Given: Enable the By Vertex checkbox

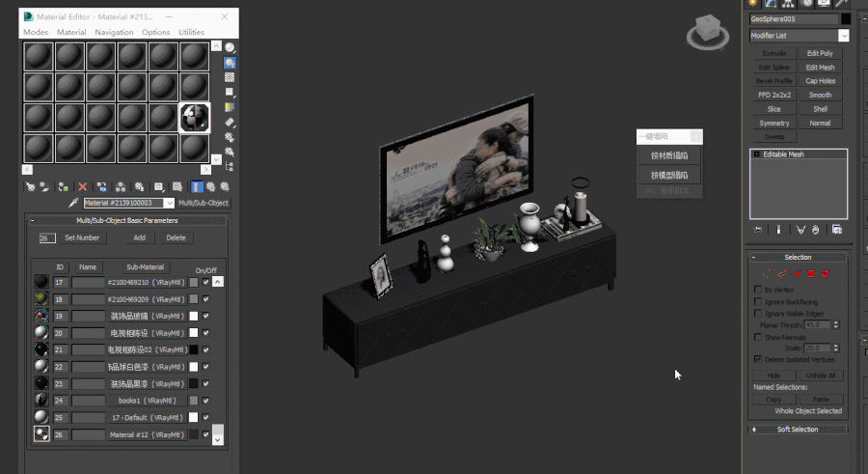Looking at the screenshot, I should [x=758, y=290].
